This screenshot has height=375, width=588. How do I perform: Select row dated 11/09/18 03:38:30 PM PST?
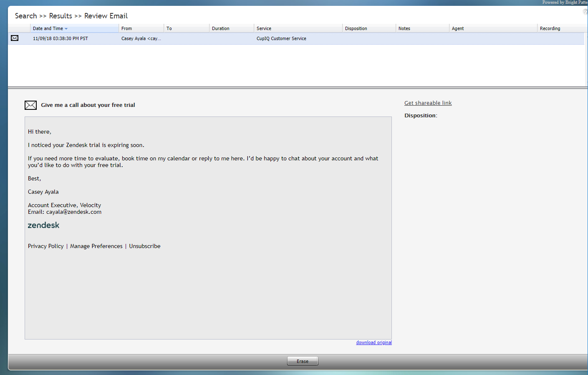pos(296,38)
